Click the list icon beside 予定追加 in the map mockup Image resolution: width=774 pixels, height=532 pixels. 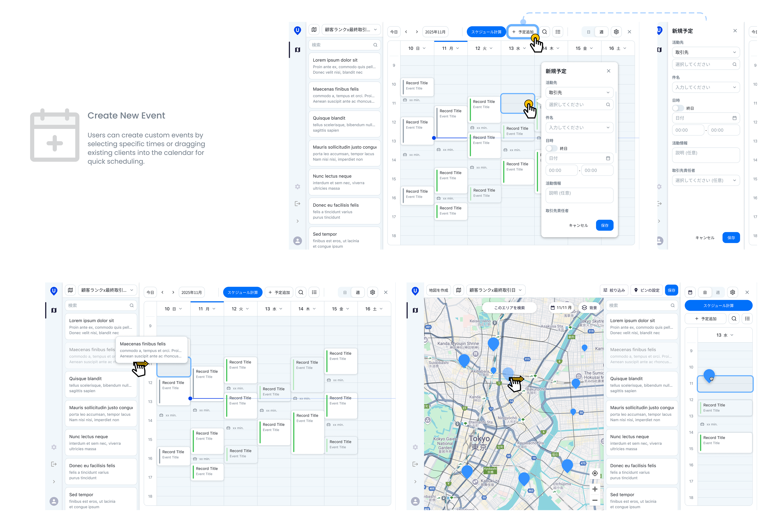pyautogui.click(x=747, y=319)
